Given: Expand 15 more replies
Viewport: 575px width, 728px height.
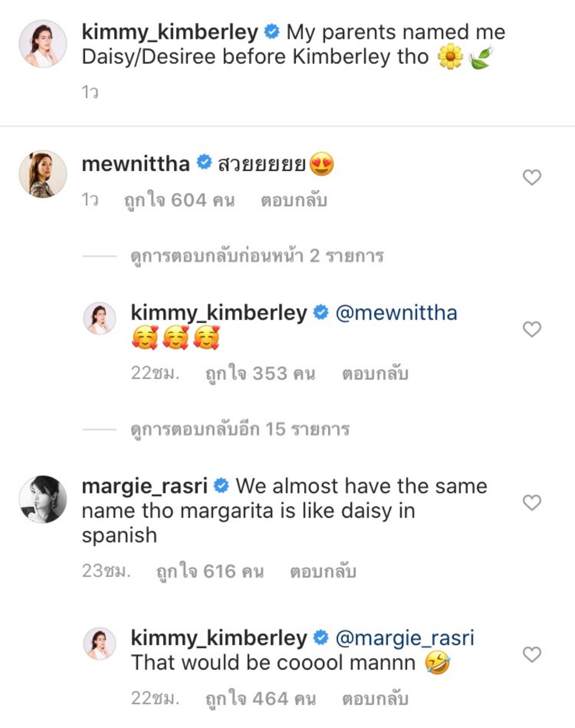Looking at the screenshot, I should [240, 429].
